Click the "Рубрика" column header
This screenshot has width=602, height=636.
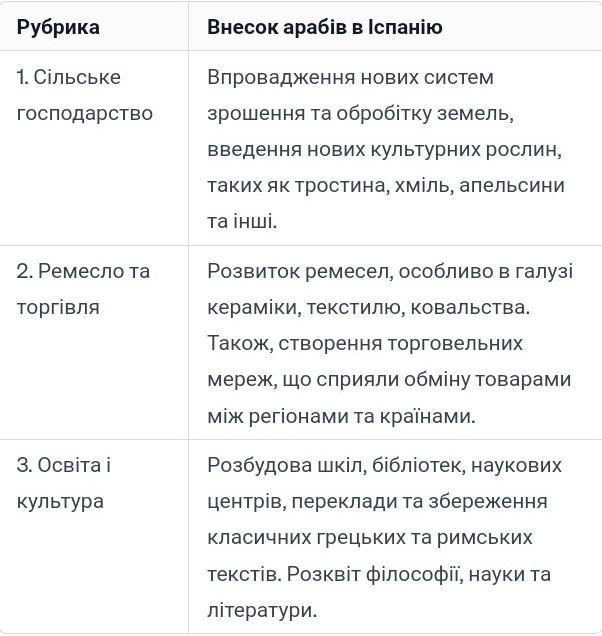tap(58, 27)
